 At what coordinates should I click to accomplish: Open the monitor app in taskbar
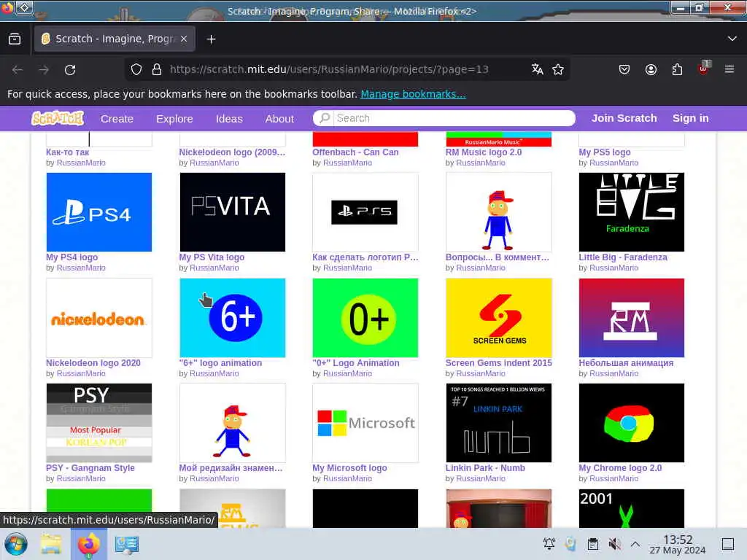tap(127, 544)
